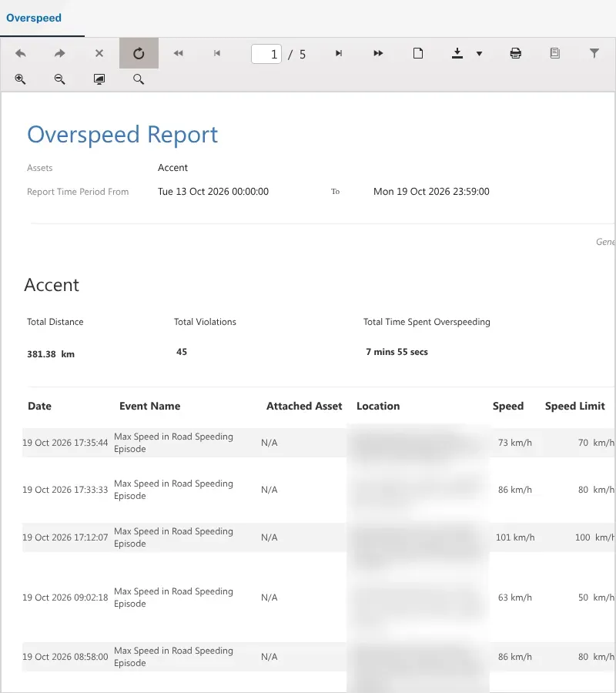Click the total violations value 45

click(182, 352)
